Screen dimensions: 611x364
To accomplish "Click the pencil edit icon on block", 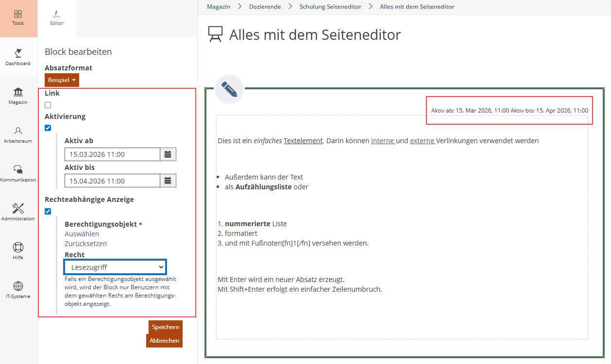I will coord(229,89).
